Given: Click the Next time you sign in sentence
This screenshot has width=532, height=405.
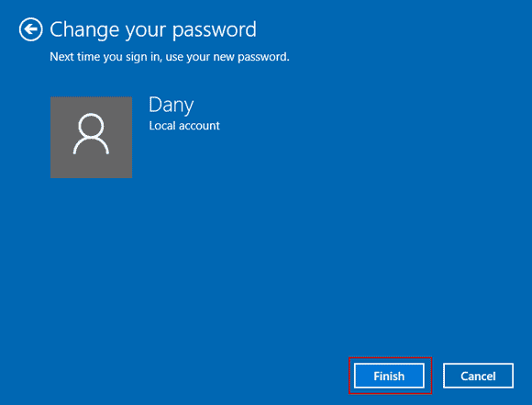Looking at the screenshot, I should 170,57.
